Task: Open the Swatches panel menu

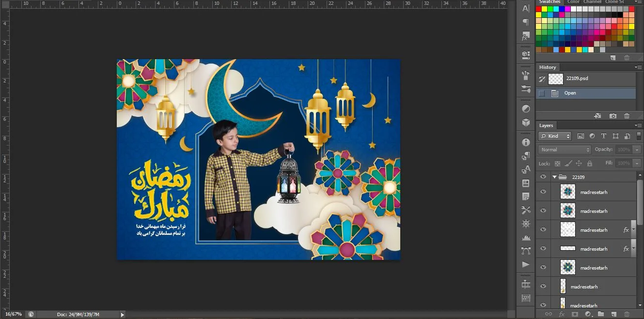Action: [639, 2]
